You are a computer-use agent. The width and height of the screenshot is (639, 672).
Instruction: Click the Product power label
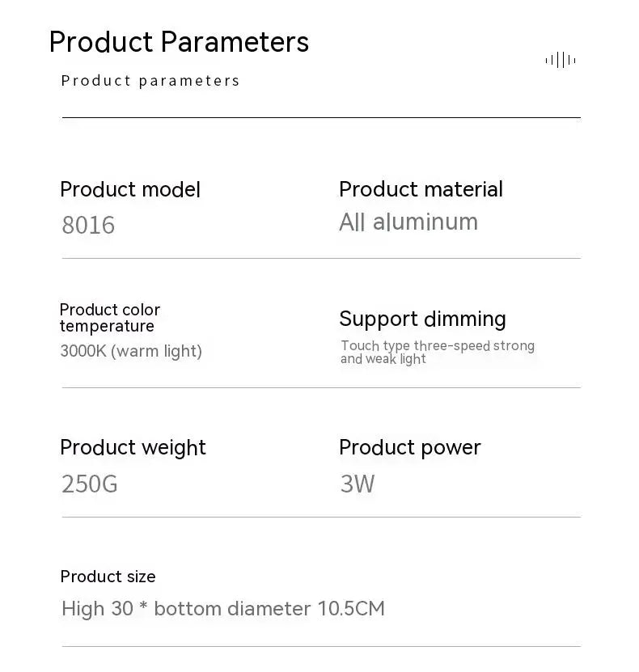(410, 448)
